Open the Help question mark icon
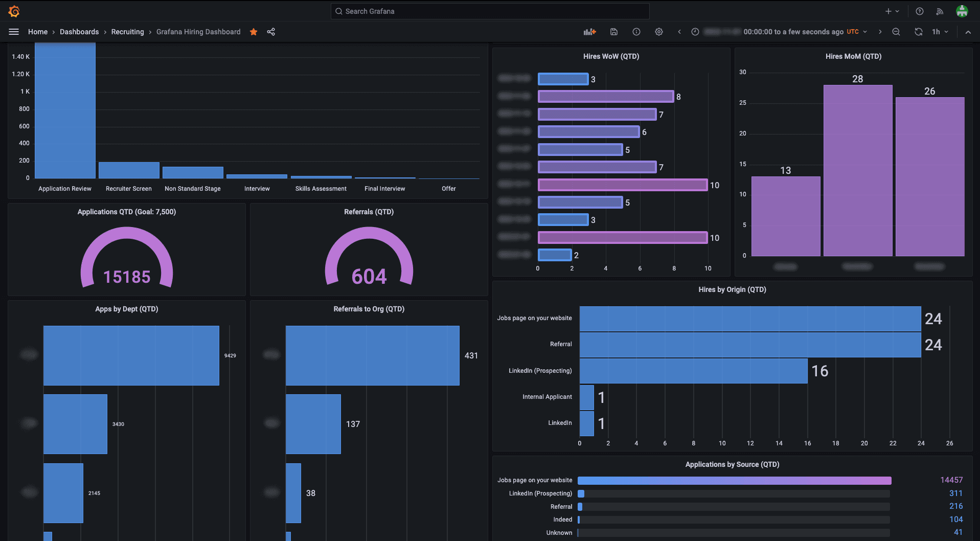Viewport: 980px width, 541px height. click(x=919, y=11)
